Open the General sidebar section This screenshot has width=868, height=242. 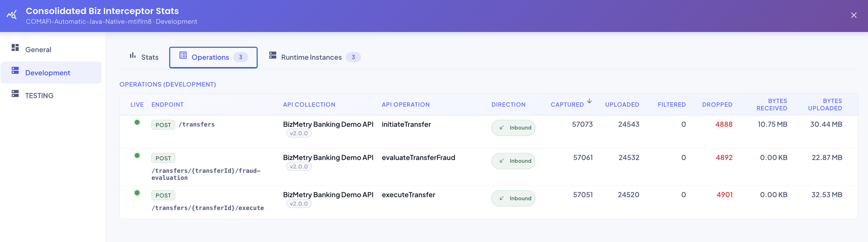(51, 50)
